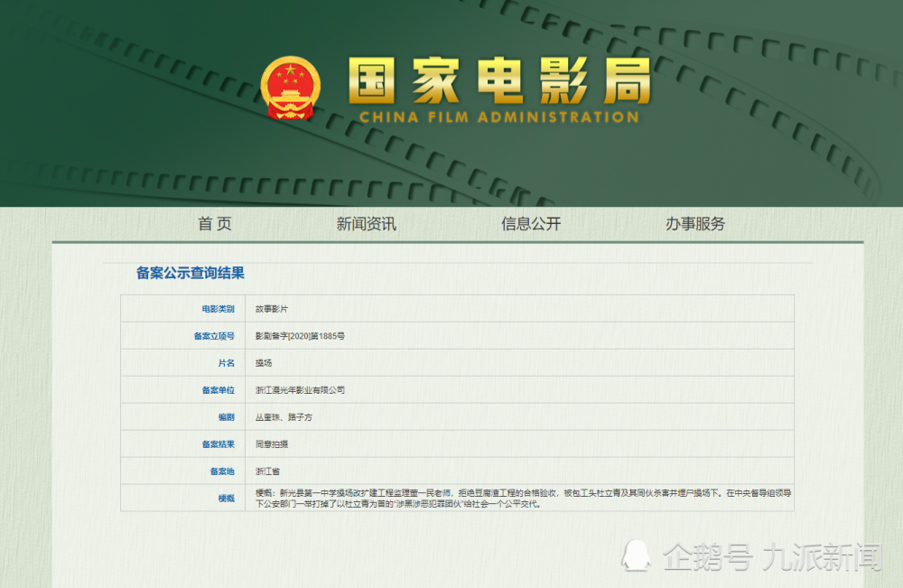Click the national emblem logo
903x588 pixels.
tap(290, 89)
